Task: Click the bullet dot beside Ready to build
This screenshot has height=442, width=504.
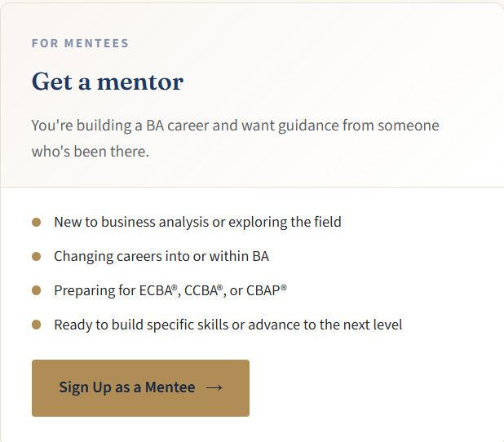Action: (37, 325)
